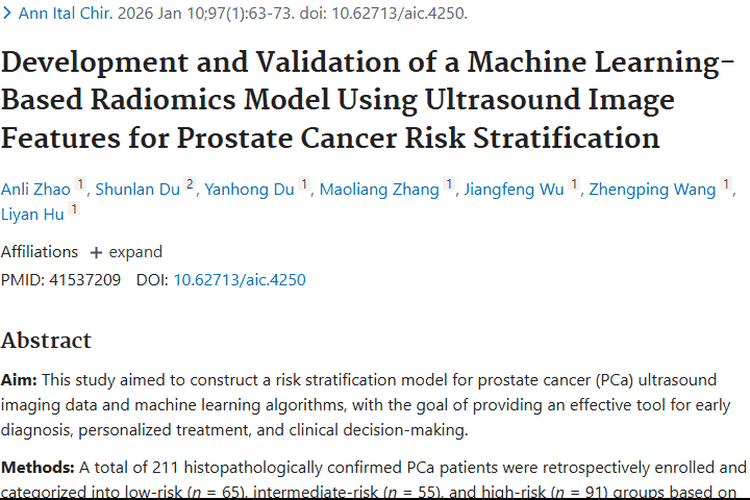Image resolution: width=750 pixels, height=500 pixels.
Task: View author Liyan Hu
Action: [33, 215]
